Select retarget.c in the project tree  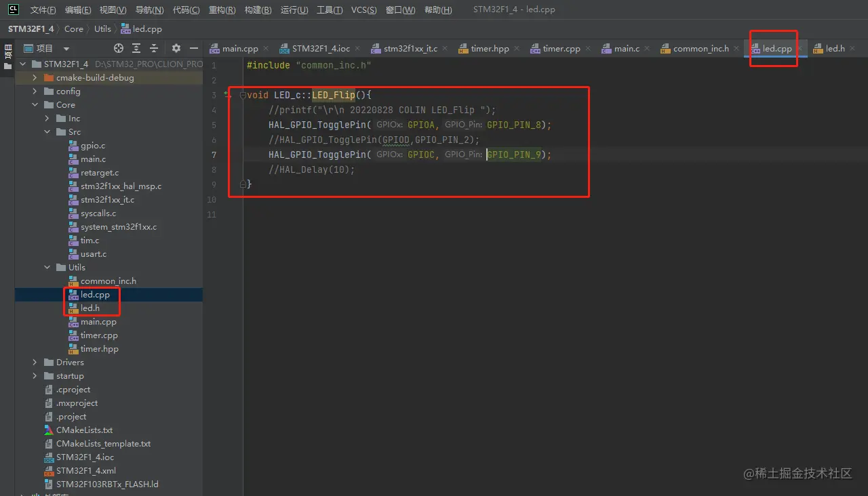(x=100, y=173)
